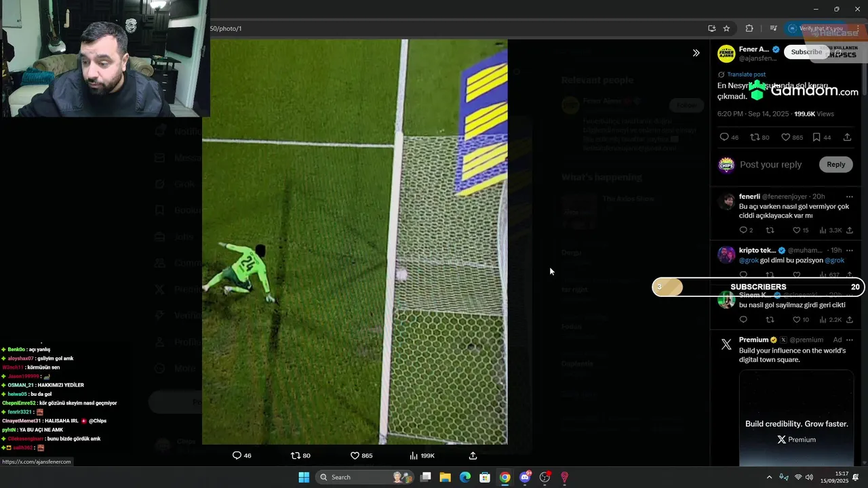Image resolution: width=868 pixels, height=488 pixels.
Task: Click the 'Verify that it's you' profile chip
Action: [x=816, y=28]
